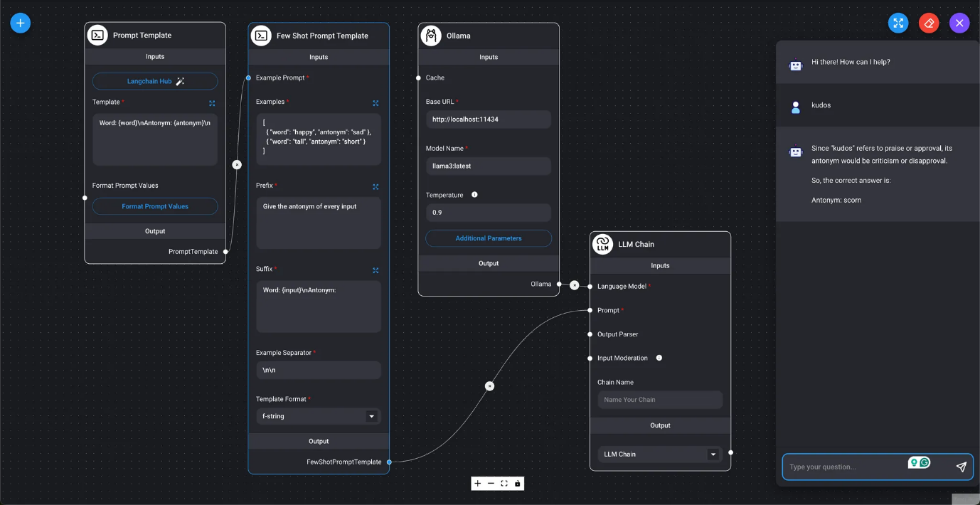Open the Langchain Hub button
Image resolution: width=980 pixels, height=505 pixels.
pyautogui.click(x=155, y=81)
